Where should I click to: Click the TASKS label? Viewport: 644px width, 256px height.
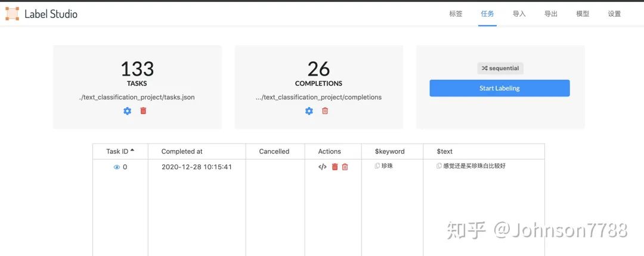click(x=137, y=83)
